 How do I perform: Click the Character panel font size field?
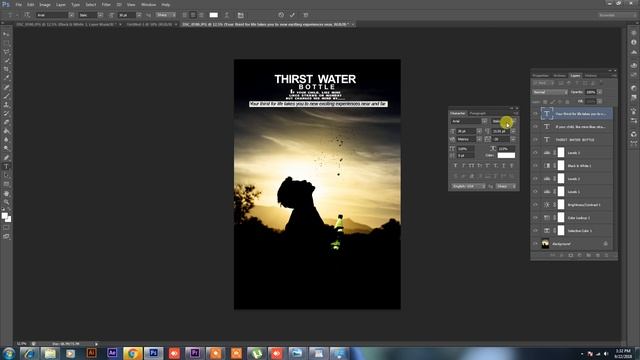pyautogui.click(x=466, y=131)
